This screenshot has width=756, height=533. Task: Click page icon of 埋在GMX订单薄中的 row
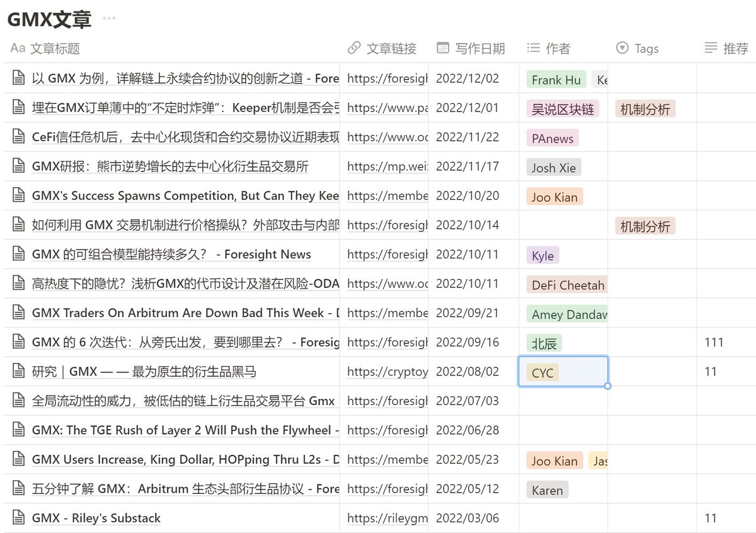pyautogui.click(x=19, y=107)
